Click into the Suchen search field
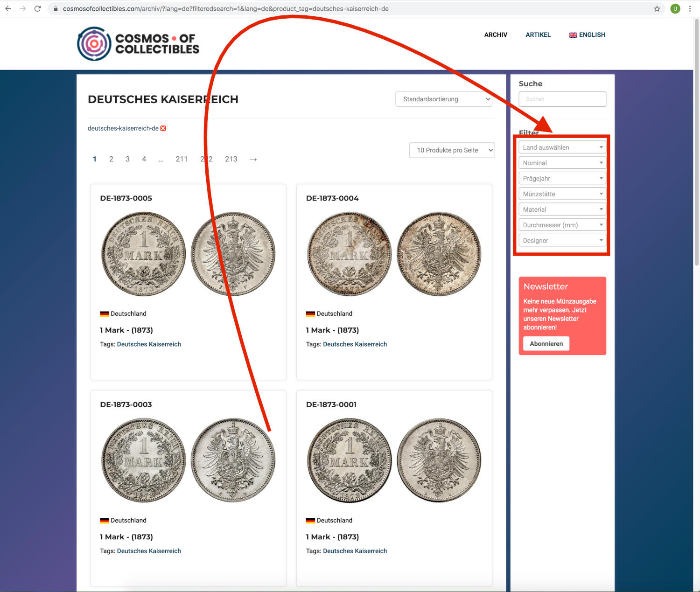 (562, 99)
